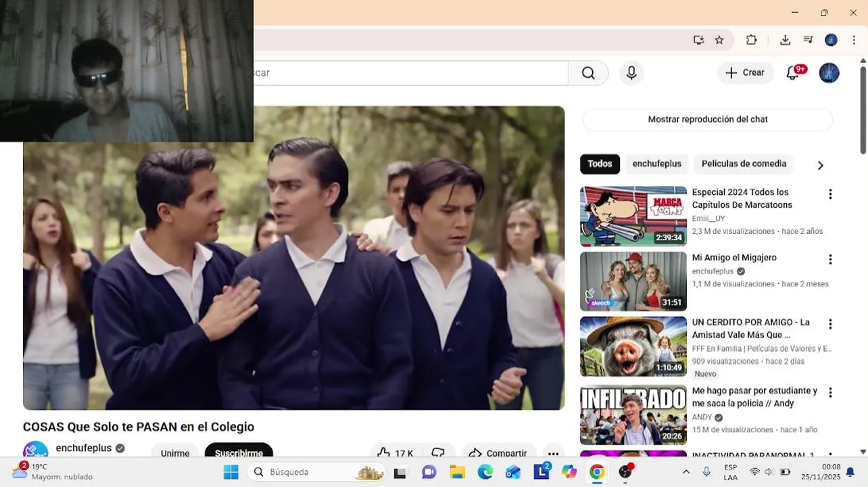Subscribe with the Suscribirme button
This screenshot has width=868, height=487.
[239, 453]
